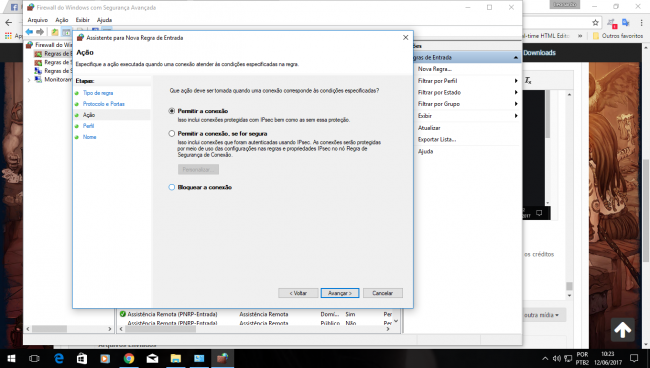Click the down arrow of rules list scrollbar
The image size is (650, 368).
point(396,321)
